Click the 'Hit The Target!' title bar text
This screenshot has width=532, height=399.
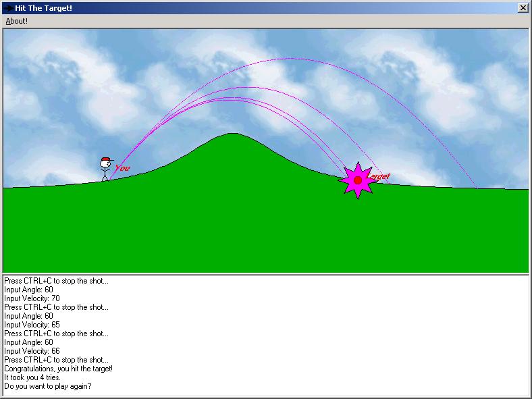tap(43, 8)
